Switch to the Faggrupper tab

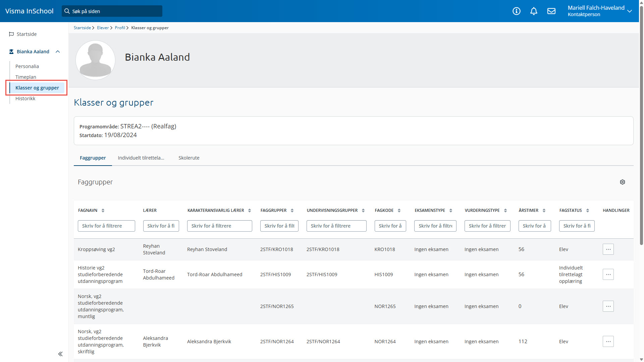(93, 158)
